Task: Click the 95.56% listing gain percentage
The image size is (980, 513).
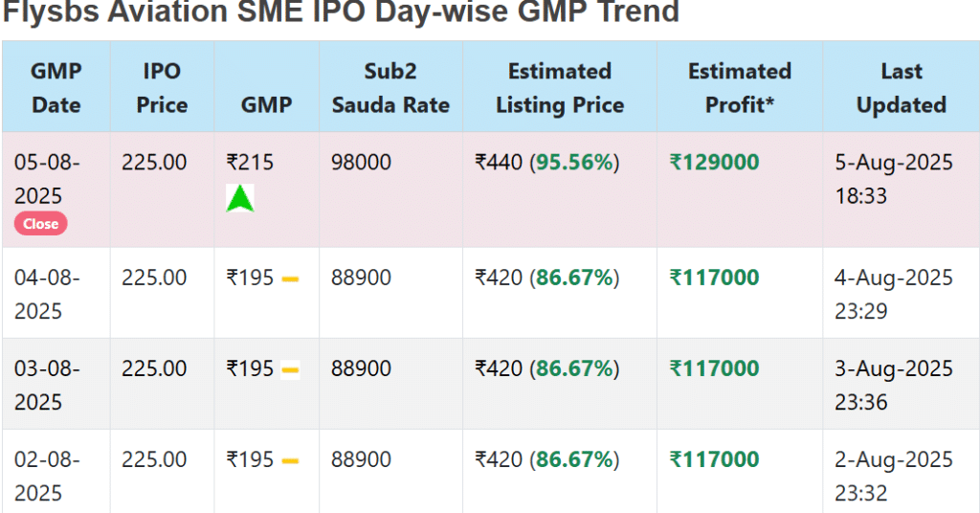Action: 574,163
